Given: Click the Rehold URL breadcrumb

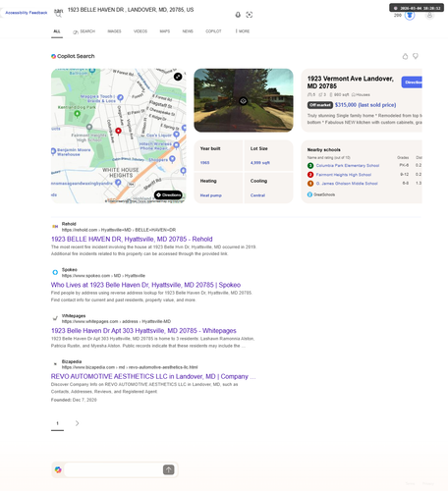Looking at the screenshot, I should point(119,230).
